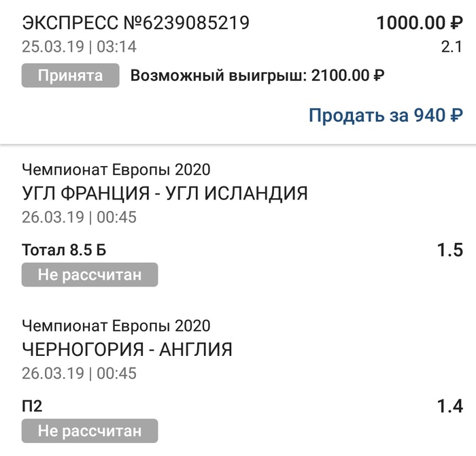The height and width of the screenshot is (456, 476).
Task: Click Не рассчитан badge under П2
Action: [90, 431]
